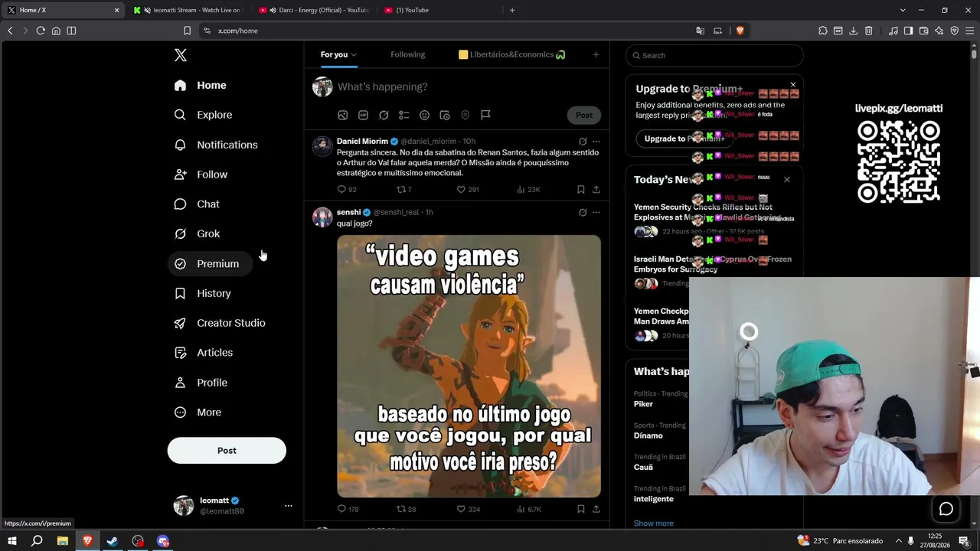The height and width of the screenshot is (551, 980).
Task: Open Creator Studio in the sidebar
Action: [x=220, y=323]
